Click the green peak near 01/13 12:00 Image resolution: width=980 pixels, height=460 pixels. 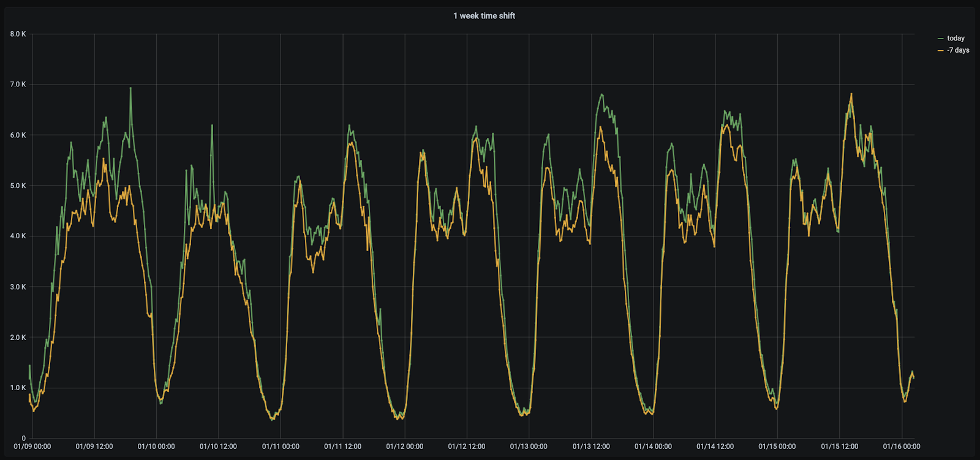pyautogui.click(x=601, y=94)
